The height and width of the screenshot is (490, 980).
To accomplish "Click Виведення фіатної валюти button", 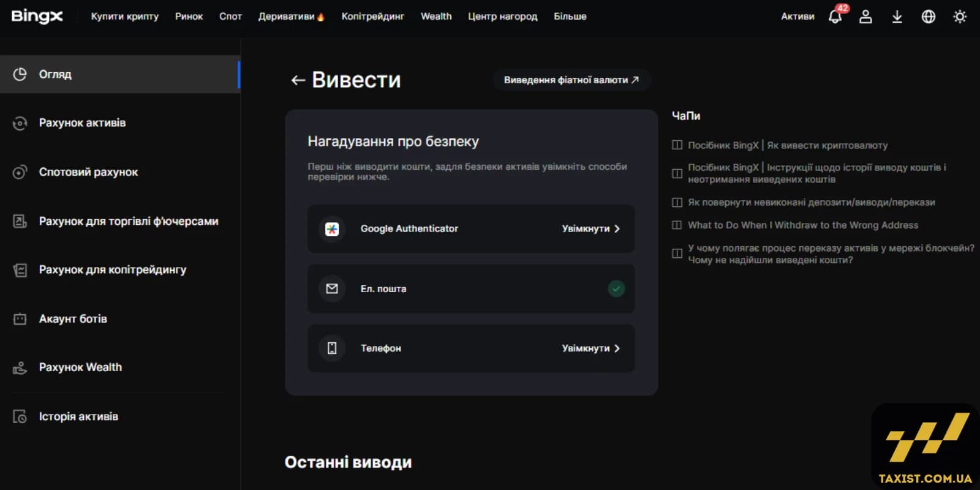I will [x=571, y=80].
